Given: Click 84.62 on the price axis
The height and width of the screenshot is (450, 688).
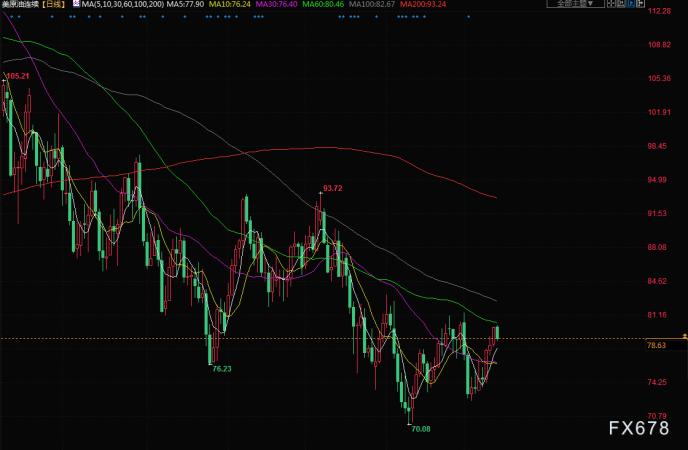Looking at the screenshot, I should click(657, 281).
